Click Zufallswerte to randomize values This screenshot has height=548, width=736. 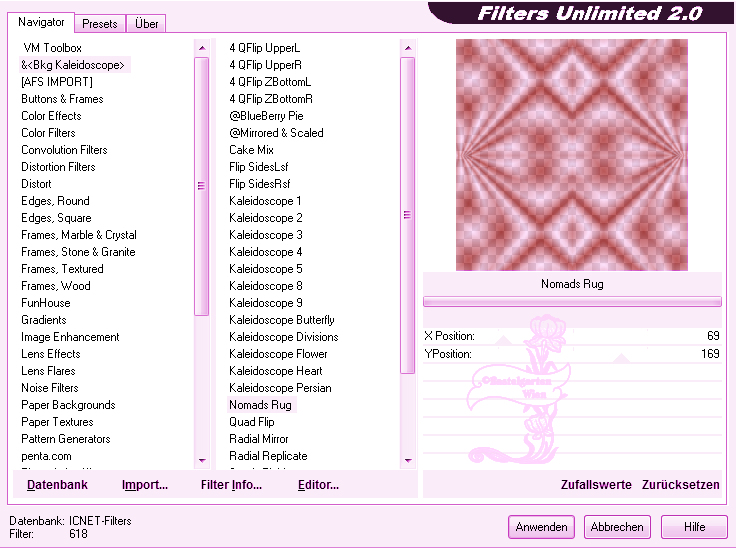click(x=596, y=485)
